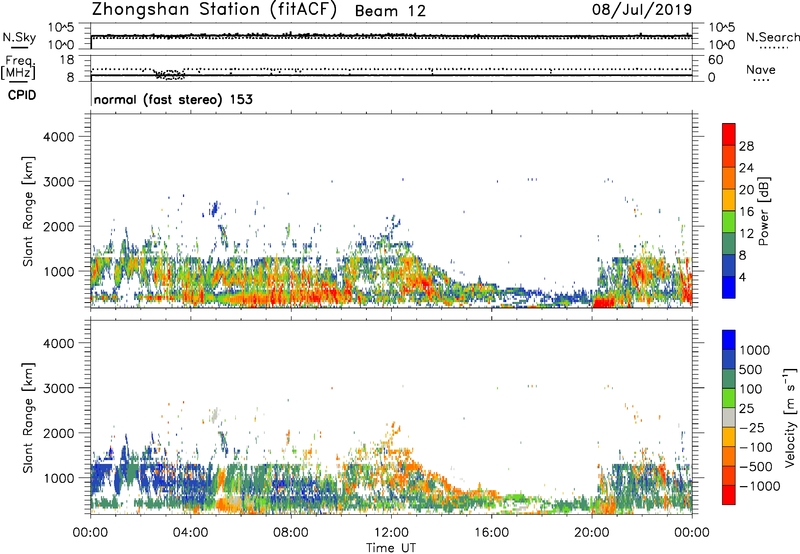This screenshot has height=554, width=800.
Task: Click the "04:00" time tick label
Action: pyautogui.click(x=190, y=533)
